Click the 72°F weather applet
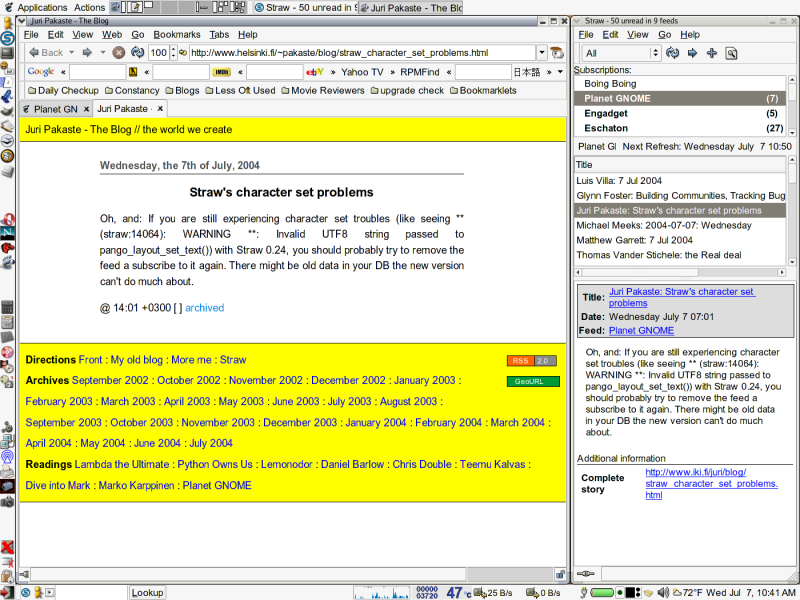 [687, 592]
